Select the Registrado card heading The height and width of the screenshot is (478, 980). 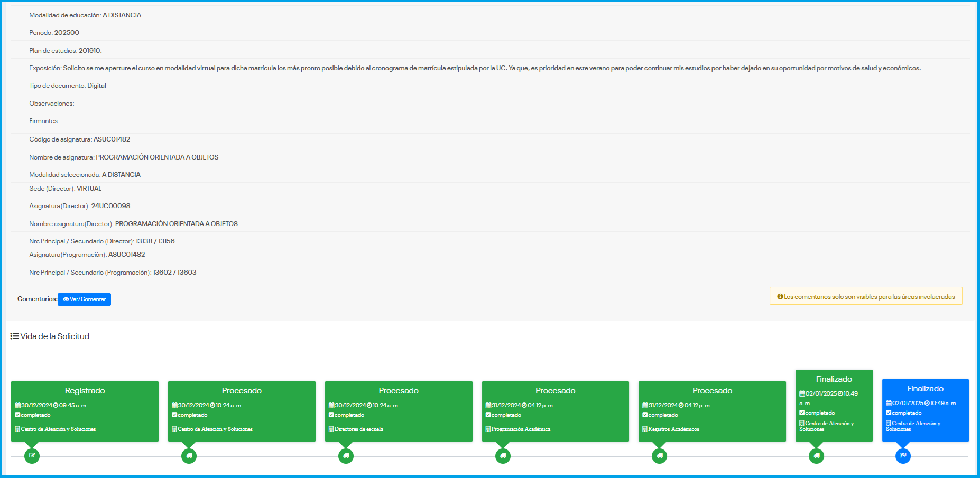click(85, 391)
